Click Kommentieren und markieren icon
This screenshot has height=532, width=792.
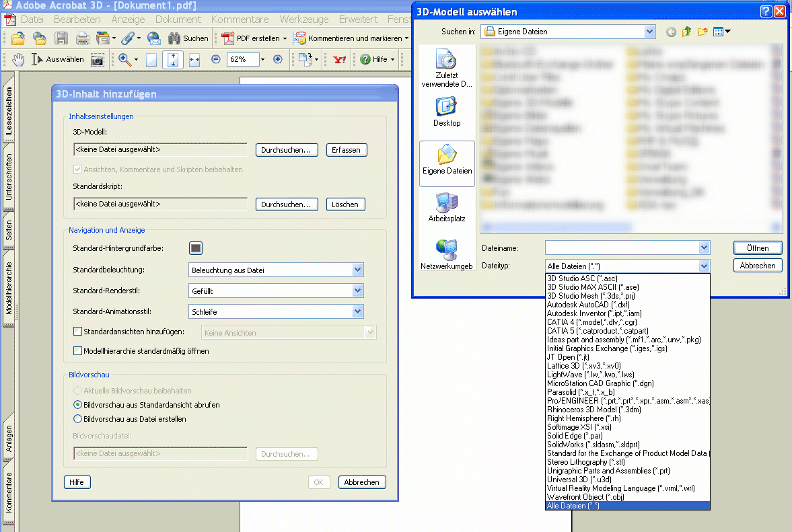click(x=299, y=38)
